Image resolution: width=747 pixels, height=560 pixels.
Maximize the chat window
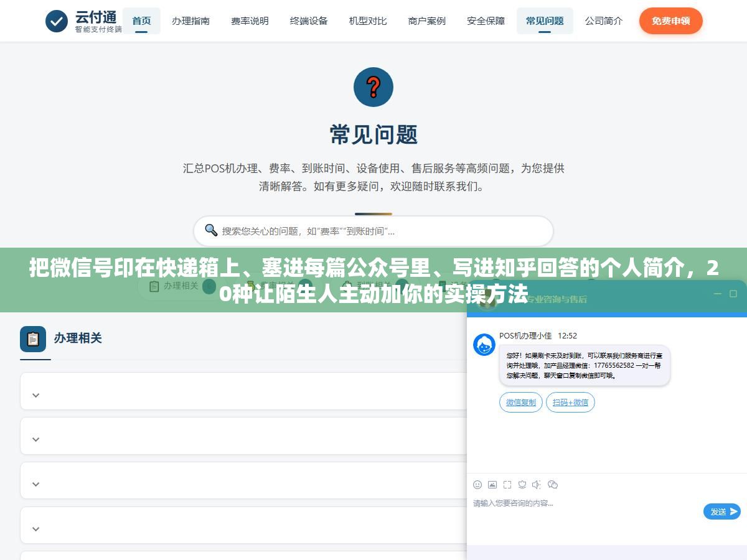(x=735, y=294)
